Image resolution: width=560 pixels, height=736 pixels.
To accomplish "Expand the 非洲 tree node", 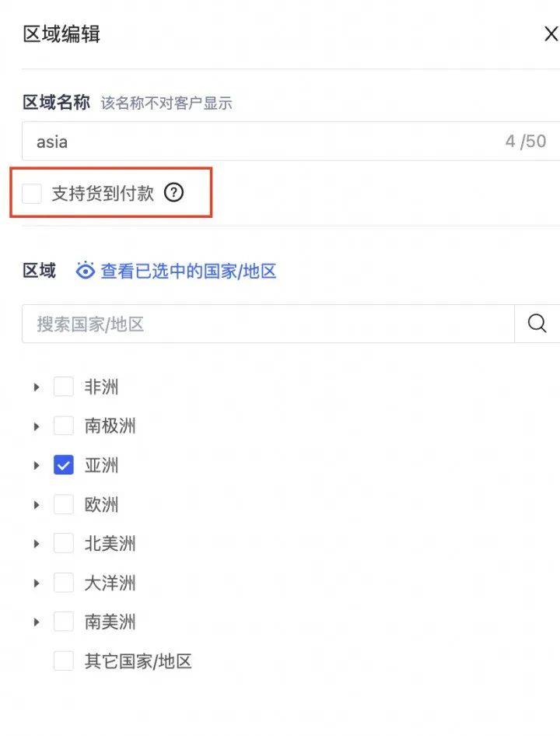I will point(36,387).
